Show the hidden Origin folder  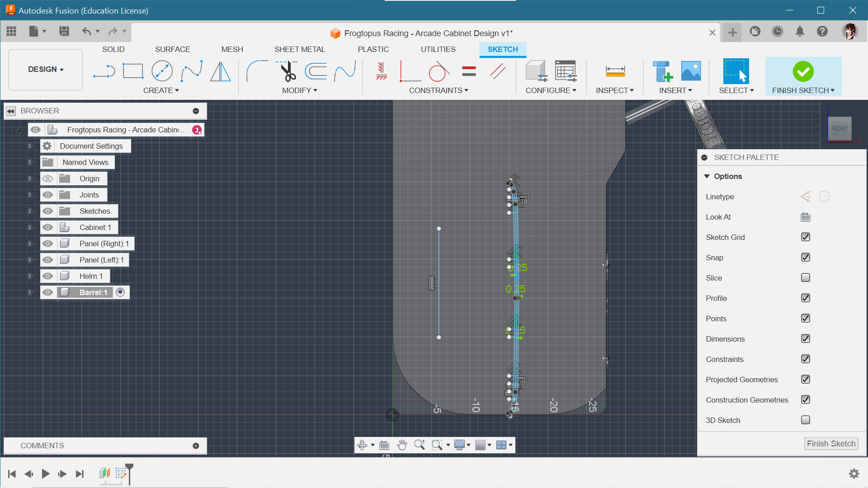tap(47, 178)
